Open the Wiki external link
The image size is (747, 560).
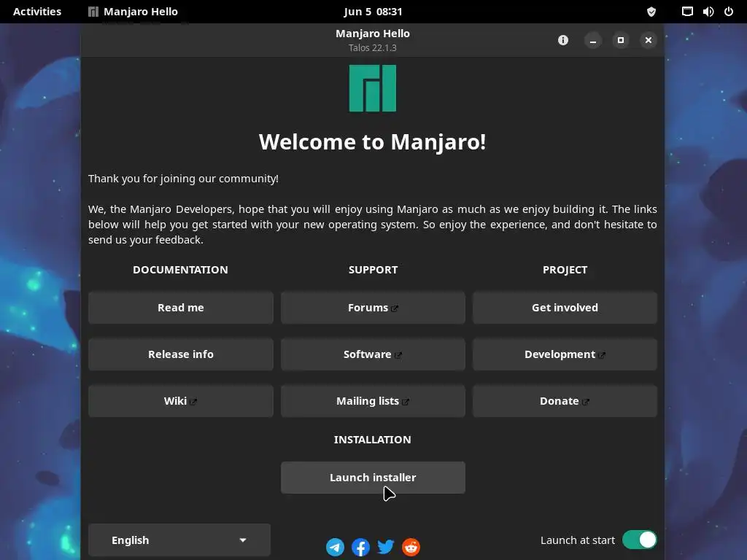click(x=181, y=401)
